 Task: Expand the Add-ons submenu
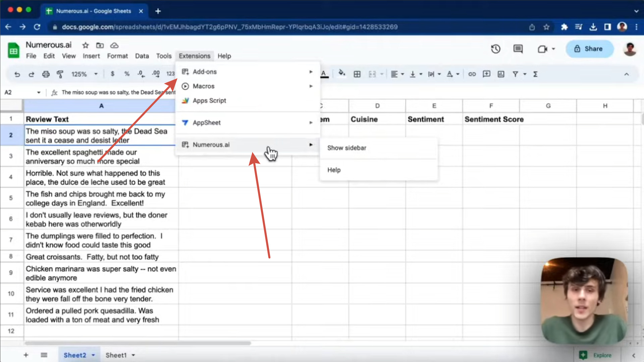click(248, 72)
